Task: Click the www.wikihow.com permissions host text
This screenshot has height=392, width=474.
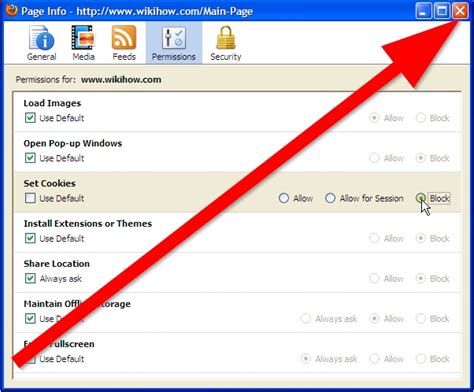Action: click(121, 80)
